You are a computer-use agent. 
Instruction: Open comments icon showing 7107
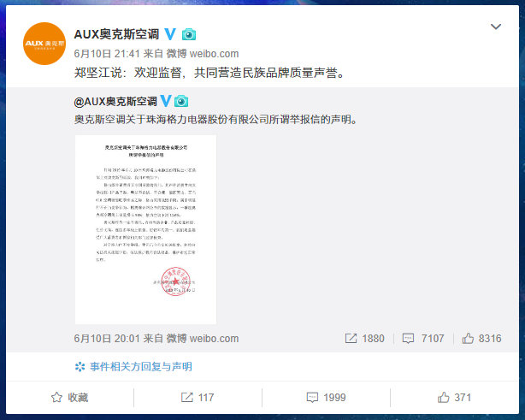408,338
